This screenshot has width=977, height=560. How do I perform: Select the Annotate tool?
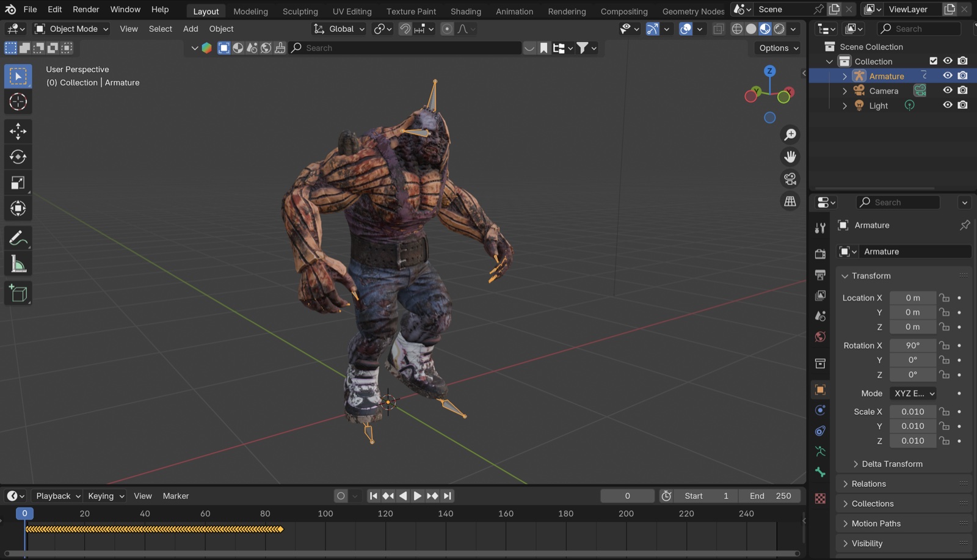tap(18, 238)
